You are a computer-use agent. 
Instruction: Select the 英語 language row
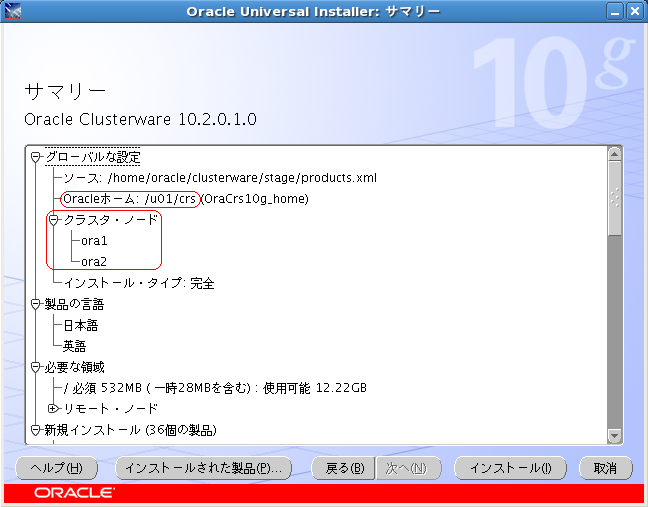[74, 346]
